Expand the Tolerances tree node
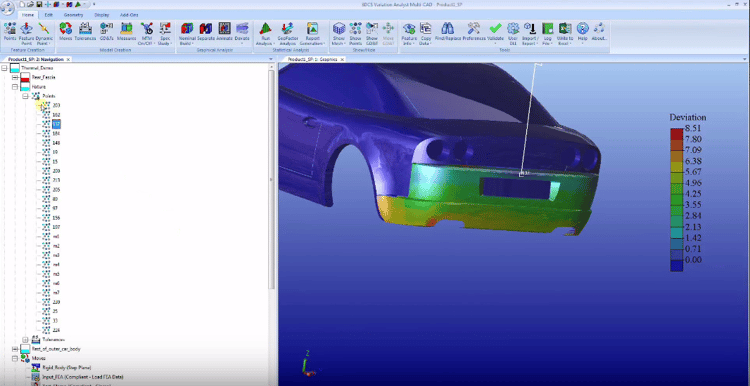 [25, 340]
